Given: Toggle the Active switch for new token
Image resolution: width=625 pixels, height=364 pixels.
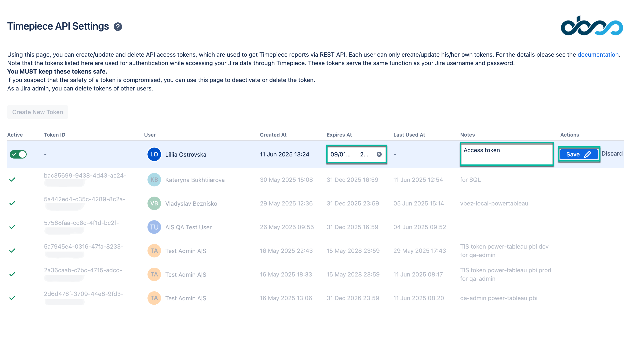Looking at the screenshot, I should tap(18, 154).
